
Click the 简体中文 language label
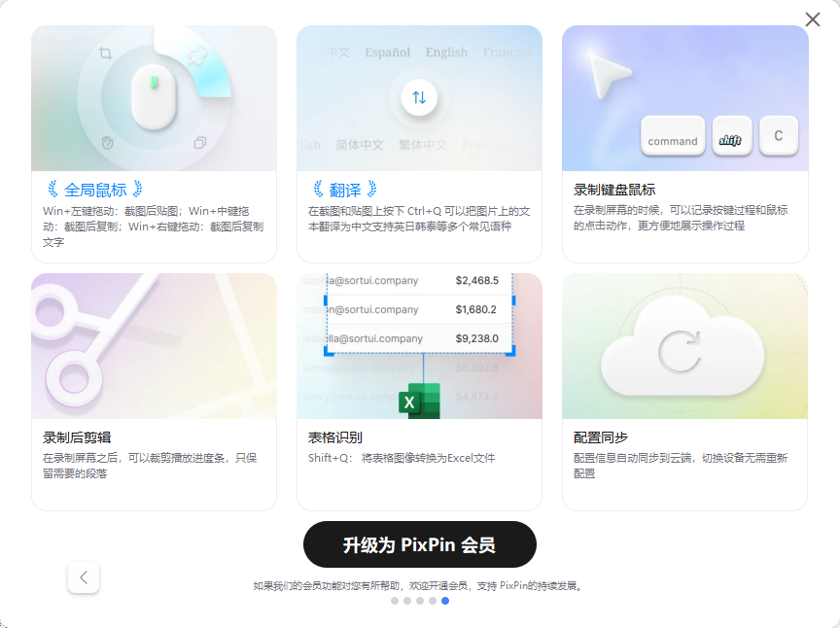point(360,145)
